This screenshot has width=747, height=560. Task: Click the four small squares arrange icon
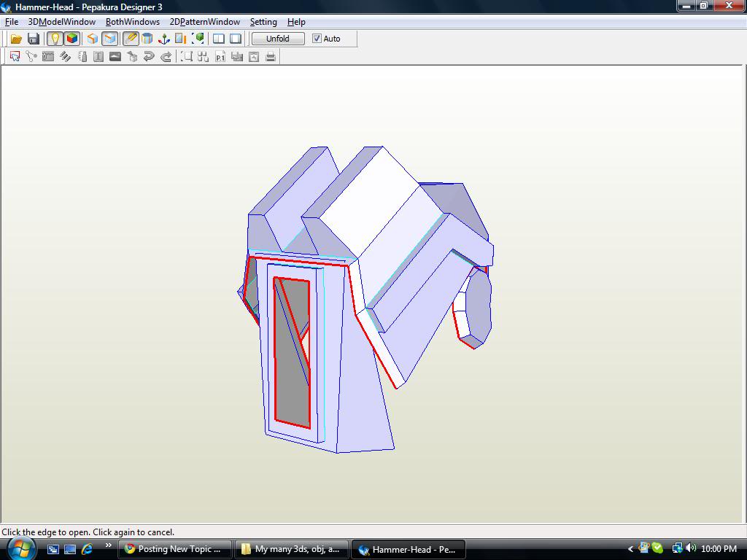click(204, 57)
